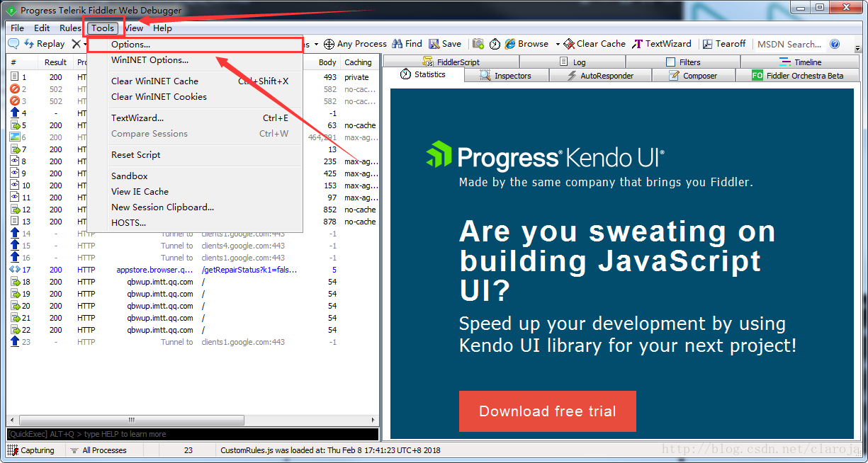Switch to the Log tab
Viewport: 868px width, 463px height.
coord(573,62)
